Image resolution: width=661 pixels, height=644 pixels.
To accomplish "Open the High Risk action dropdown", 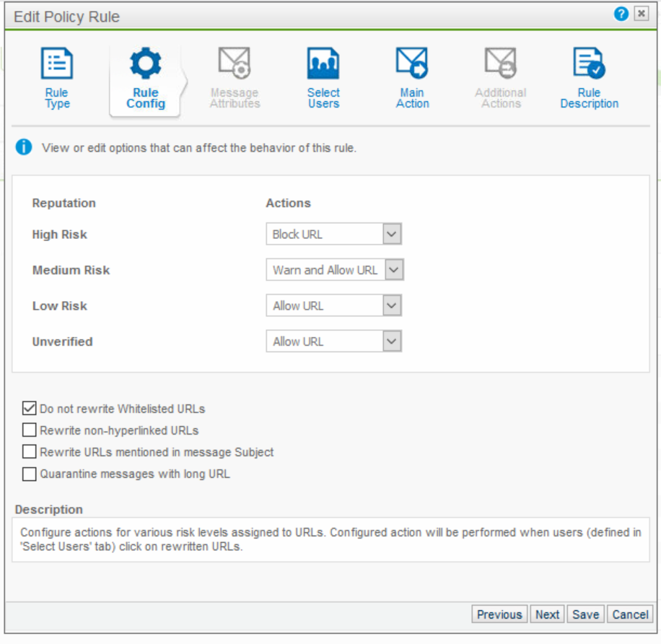I will coord(391,234).
